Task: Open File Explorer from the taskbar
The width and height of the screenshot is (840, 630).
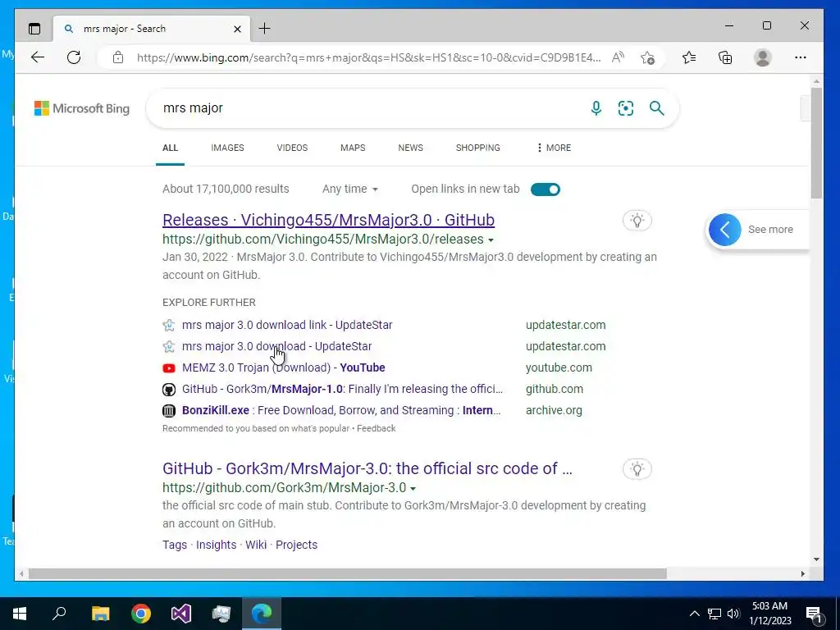Action: tap(100, 614)
